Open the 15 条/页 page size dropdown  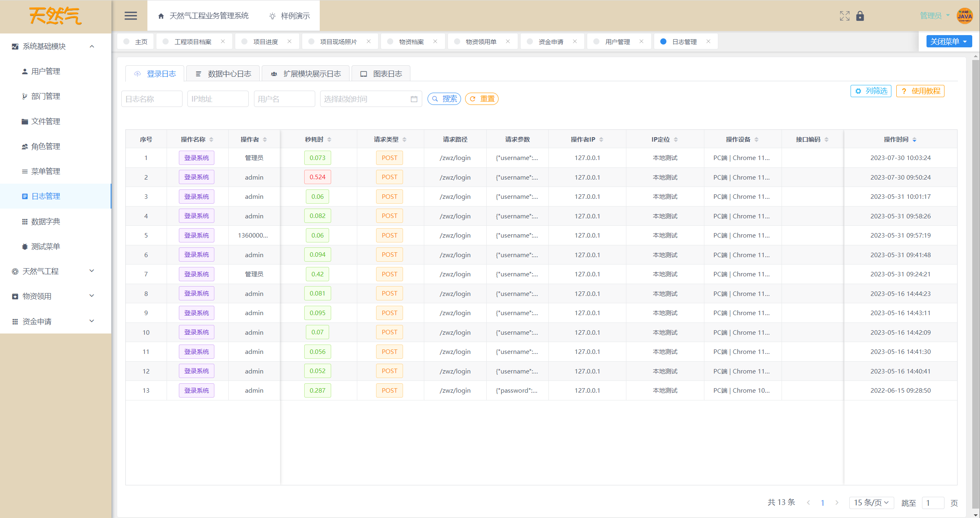click(x=871, y=502)
